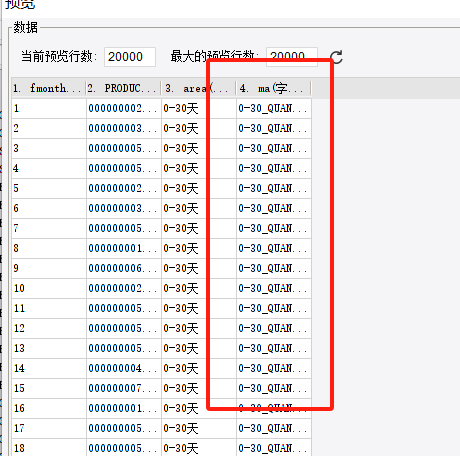Select product cell 000000002... in row 10
The width and height of the screenshot is (460, 456).
[x=124, y=288]
